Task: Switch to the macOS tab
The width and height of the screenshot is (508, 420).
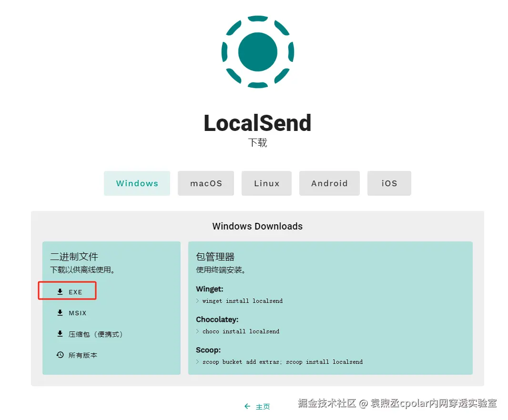Action: (x=206, y=183)
